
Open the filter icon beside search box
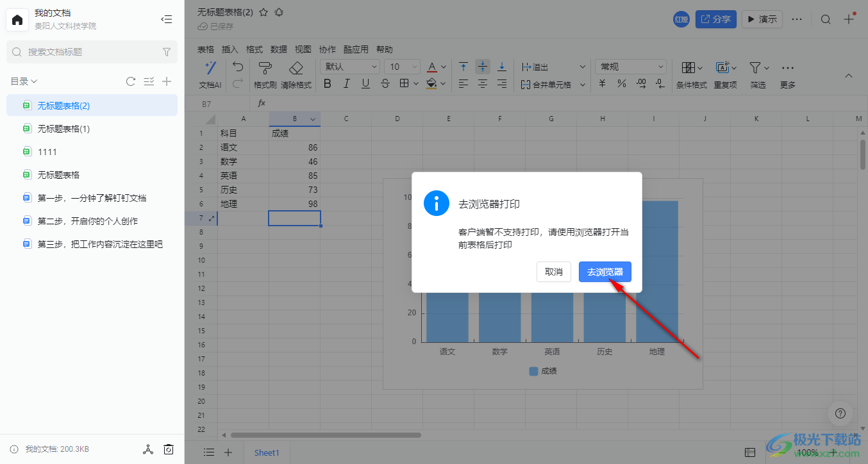pyautogui.click(x=167, y=52)
